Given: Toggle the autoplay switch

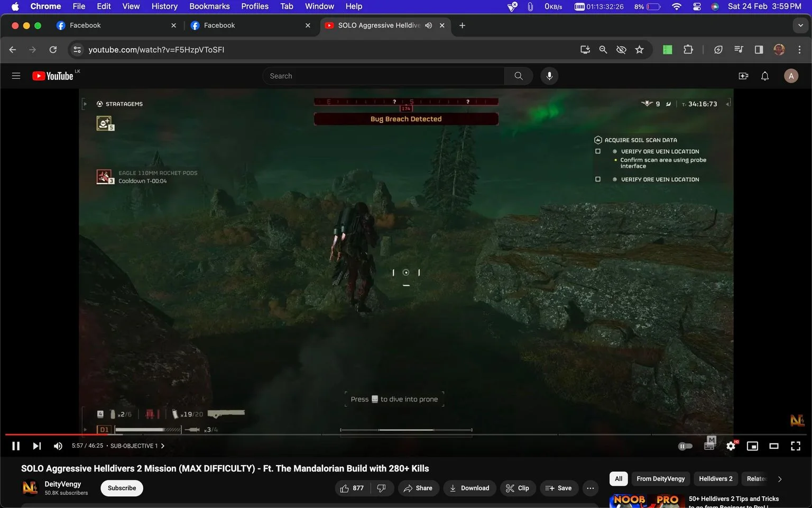Looking at the screenshot, I should (685, 446).
